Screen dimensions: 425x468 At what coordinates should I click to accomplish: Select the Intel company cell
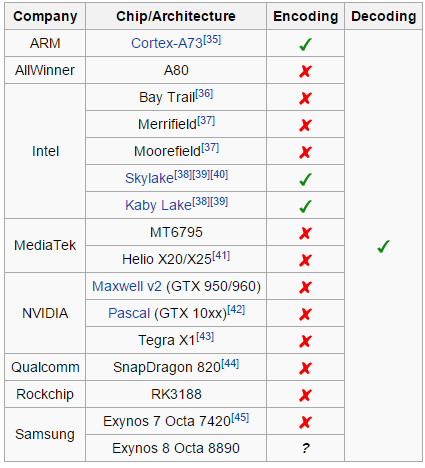click(45, 151)
